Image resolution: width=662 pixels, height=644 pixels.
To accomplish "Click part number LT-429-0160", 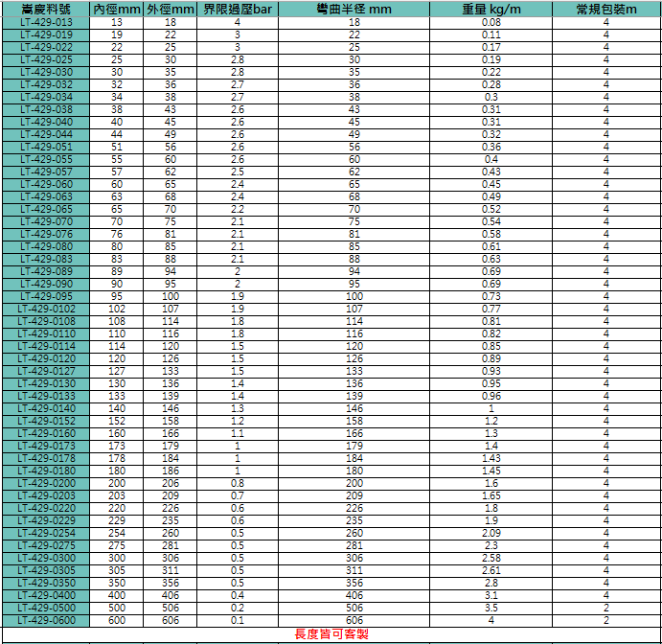I will click(x=46, y=433).
